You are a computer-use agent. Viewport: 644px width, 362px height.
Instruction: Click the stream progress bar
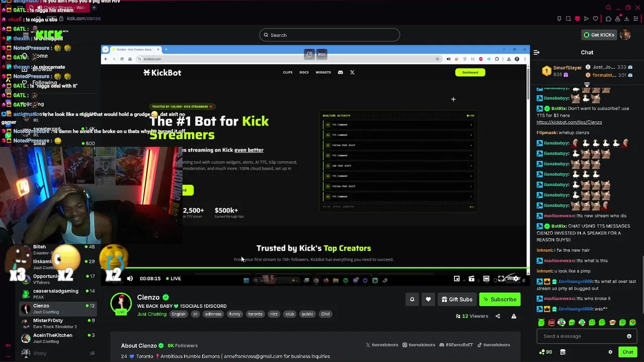coord(314,268)
